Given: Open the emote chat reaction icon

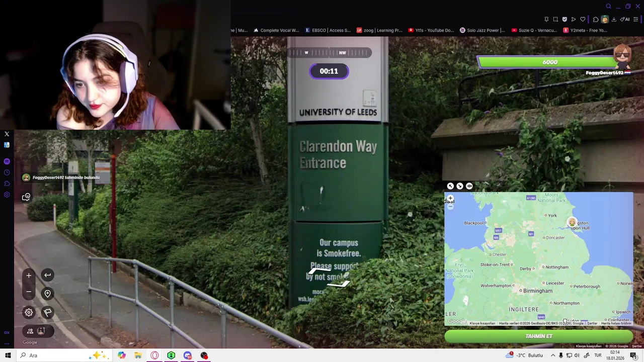Looking at the screenshot, I should point(26,197).
